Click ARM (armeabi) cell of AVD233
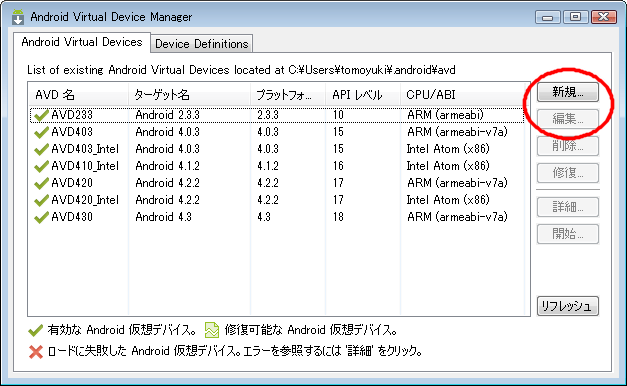 [445, 115]
